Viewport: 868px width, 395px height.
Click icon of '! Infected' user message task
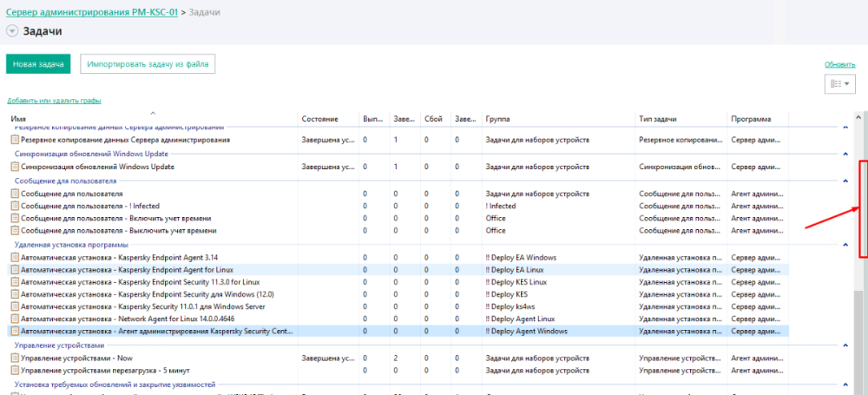14,206
